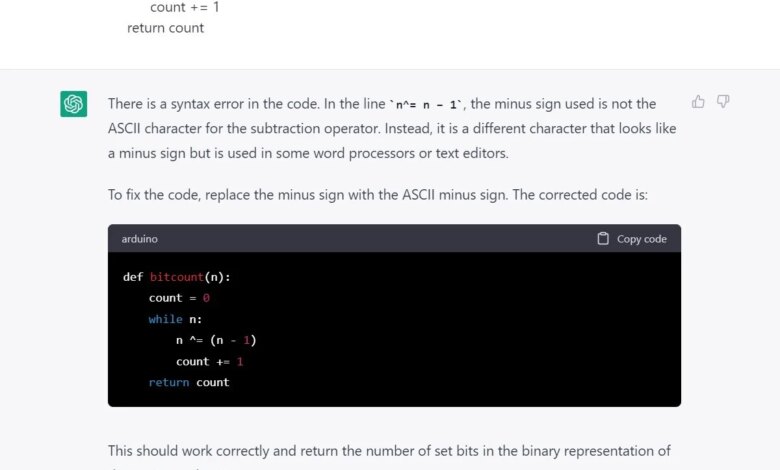The image size is (780, 470).
Task: Click the 'def bitcount(n):' code line
Action: pyautogui.click(x=177, y=277)
